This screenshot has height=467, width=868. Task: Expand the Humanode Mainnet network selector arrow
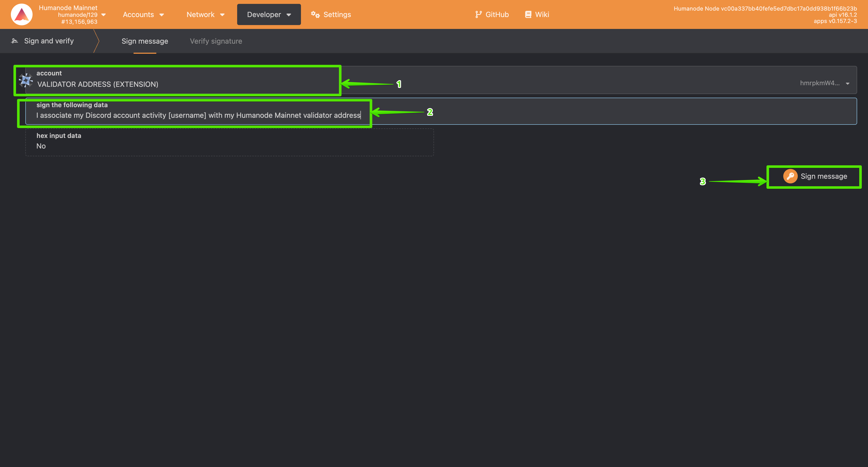pyautogui.click(x=103, y=15)
